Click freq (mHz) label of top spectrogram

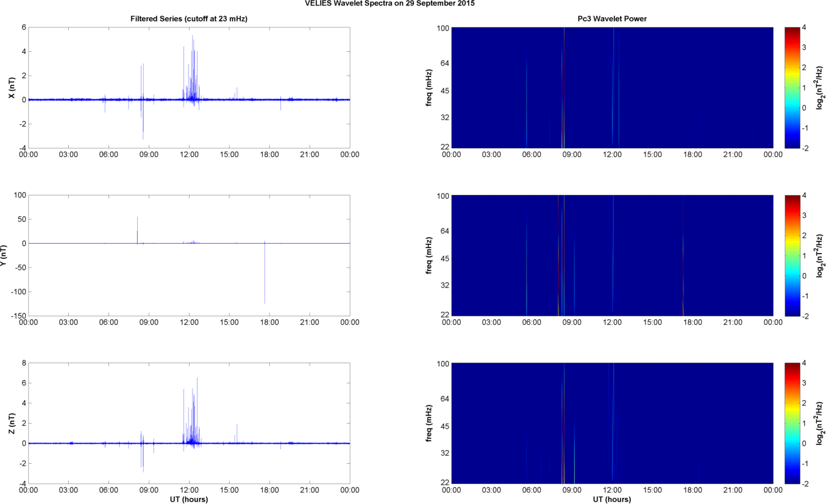pos(430,88)
